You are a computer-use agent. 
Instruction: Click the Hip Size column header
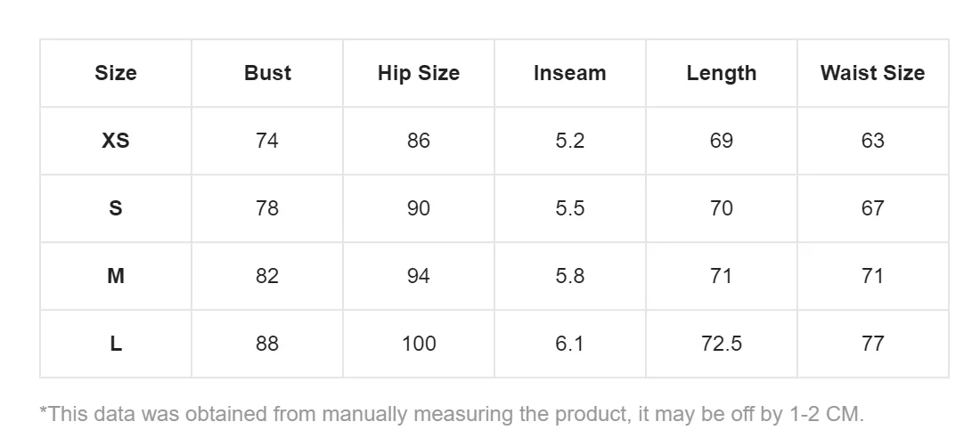tap(419, 73)
